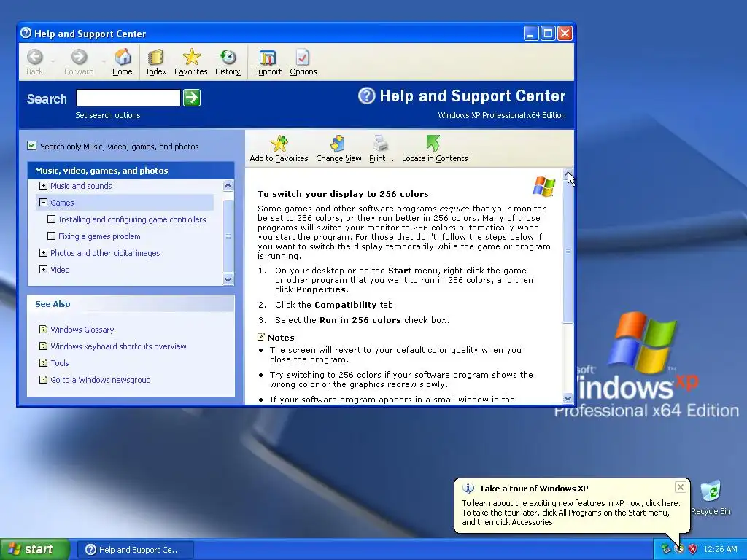Click the Windows Glossary page icon
The height and width of the screenshot is (560, 747).
coord(43,329)
